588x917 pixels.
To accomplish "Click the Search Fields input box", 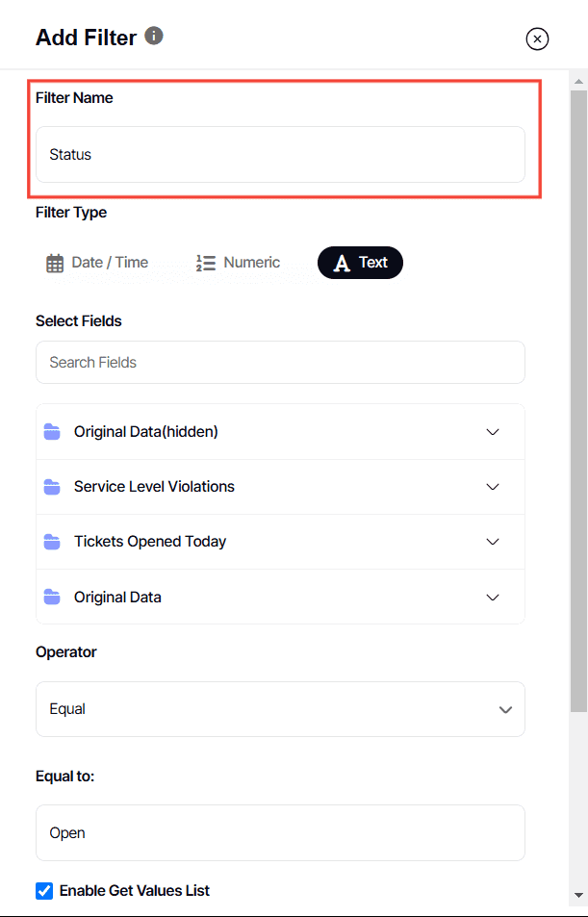I will tap(280, 362).
